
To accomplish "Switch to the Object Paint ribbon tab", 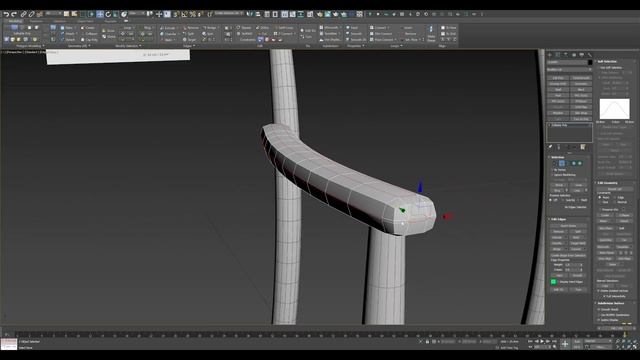I will 86,21.
